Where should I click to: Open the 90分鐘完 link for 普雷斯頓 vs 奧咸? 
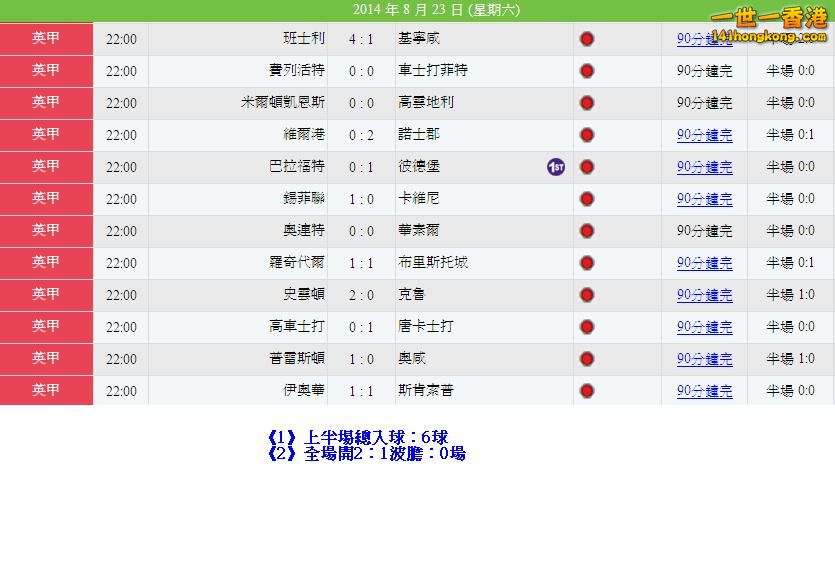pyautogui.click(x=705, y=358)
